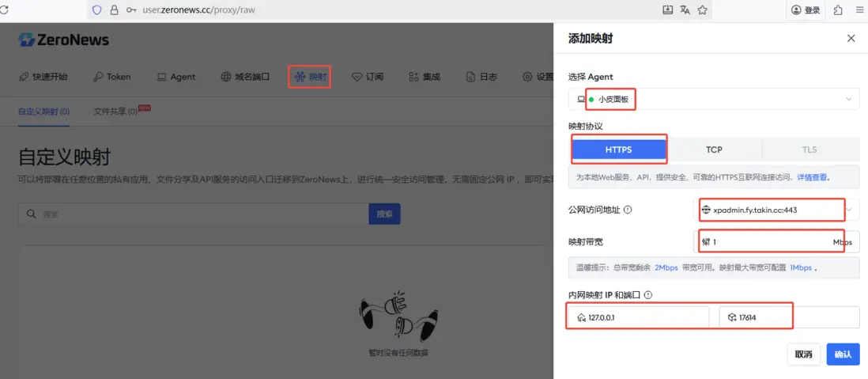Image resolution: width=868 pixels, height=379 pixels.
Task: Click the 映射协议 label
Action: 586,126
